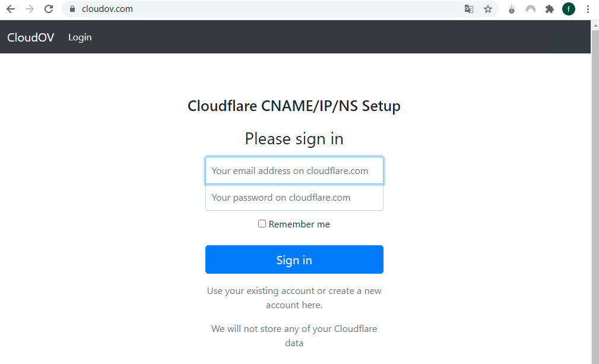Click the browser forward arrow
The width and height of the screenshot is (599, 364).
(x=30, y=9)
